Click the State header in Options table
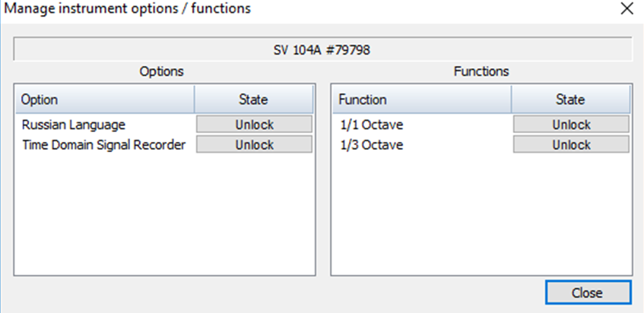Viewport: 644px width, 313px height. pos(254,100)
